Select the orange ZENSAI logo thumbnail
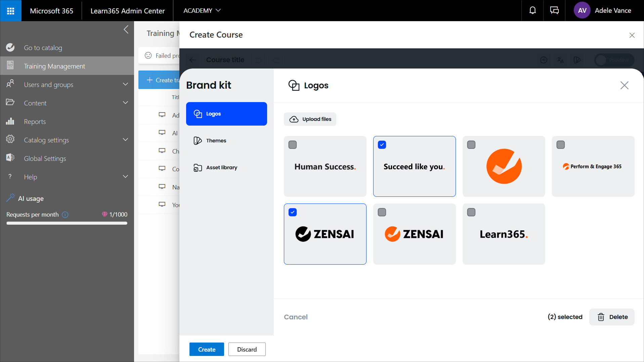The image size is (644, 362). 414,234
